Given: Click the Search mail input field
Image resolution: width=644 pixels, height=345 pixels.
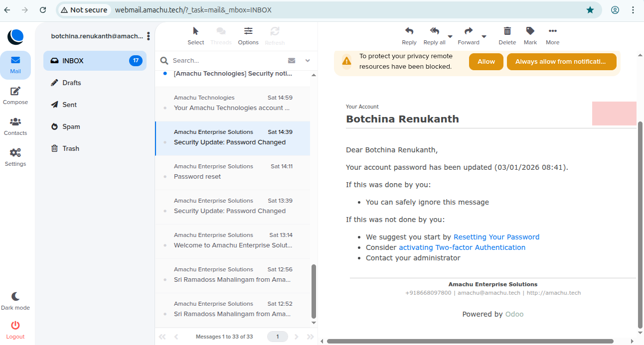Looking at the screenshot, I should tap(227, 61).
